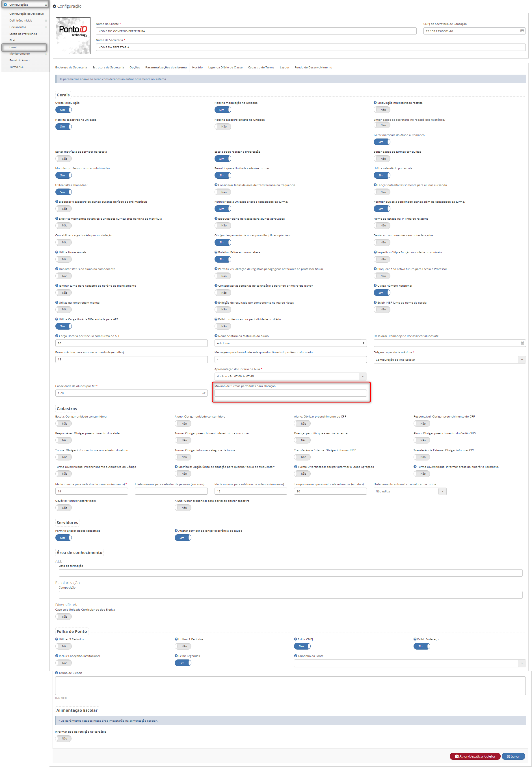Click help icon next to Tamanho da Fonte
This screenshot has height=768, width=532.
click(295, 656)
